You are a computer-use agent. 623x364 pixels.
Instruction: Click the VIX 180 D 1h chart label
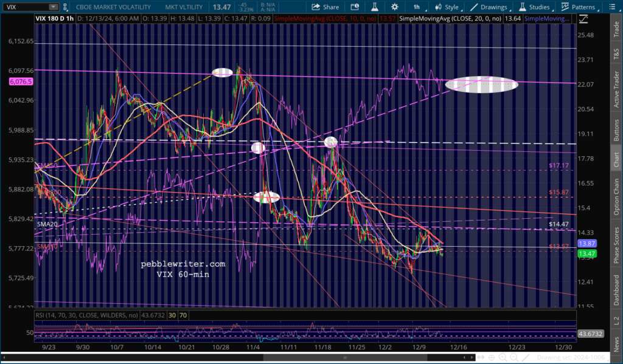tap(54, 19)
